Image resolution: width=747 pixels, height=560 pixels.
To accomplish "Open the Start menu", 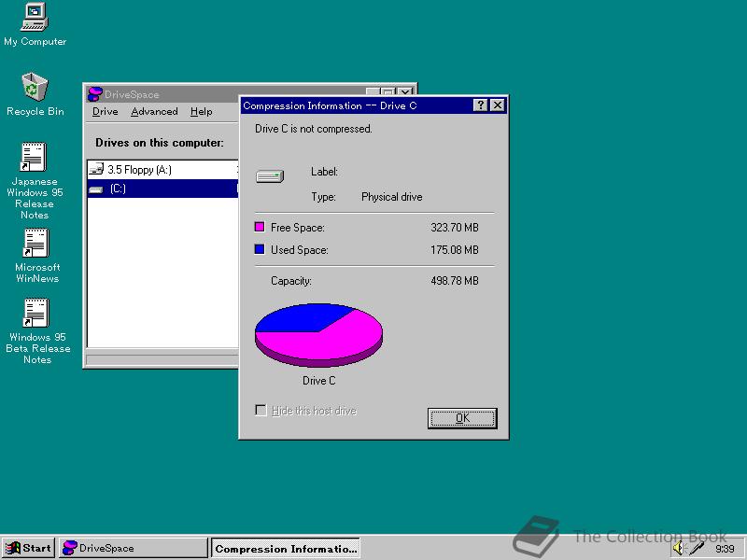I will click(x=29, y=548).
